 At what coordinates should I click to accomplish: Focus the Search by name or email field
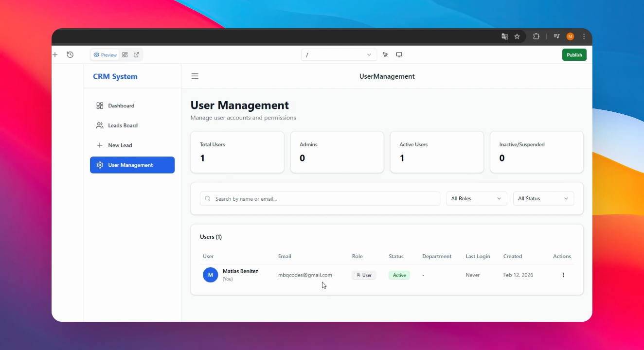320,198
